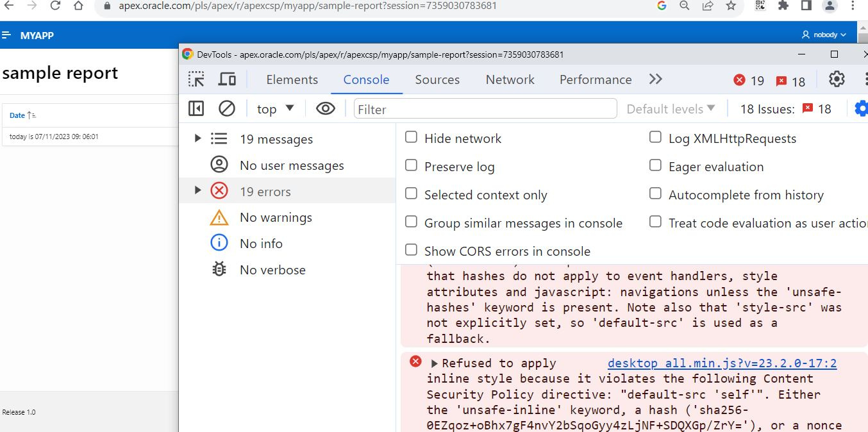Screen dimensions: 868x432
Task: Open the Extensions puzzle icon
Action: pyautogui.click(x=783, y=6)
